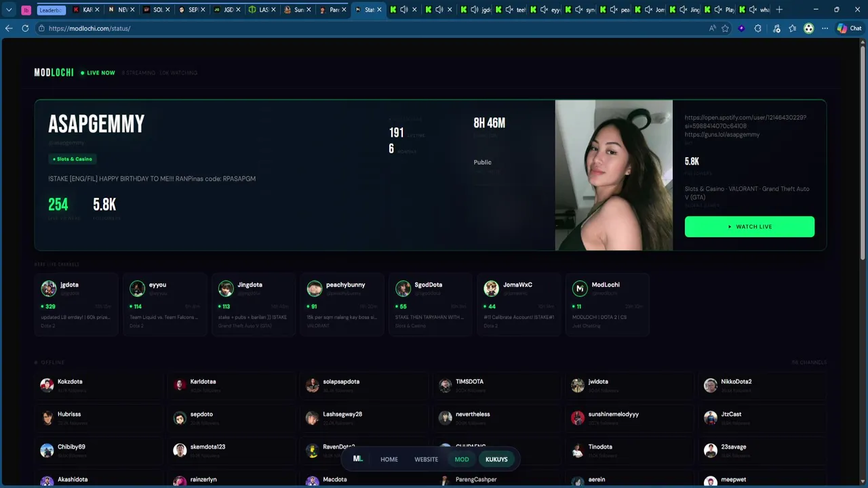
Task: Click sunshinemelodyyy's avatar in offline list
Action: (578, 418)
